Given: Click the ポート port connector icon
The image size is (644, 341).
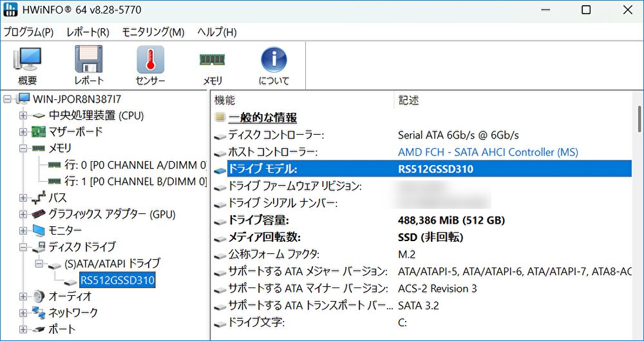Looking at the screenshot, I should (39, 329).
